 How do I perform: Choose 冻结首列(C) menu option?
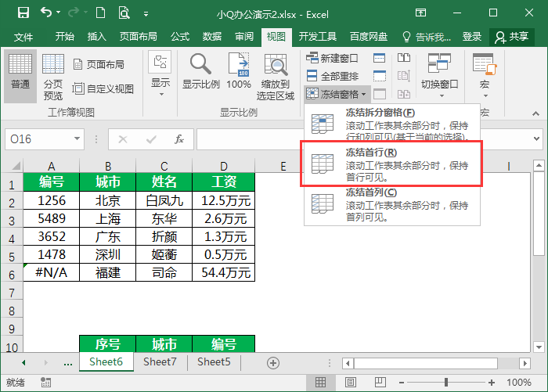392,204
